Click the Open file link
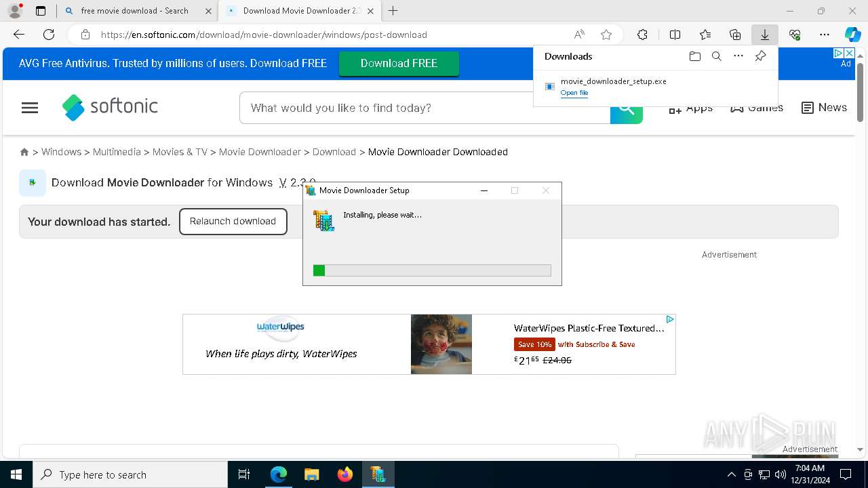 click(x=574, y=93)
